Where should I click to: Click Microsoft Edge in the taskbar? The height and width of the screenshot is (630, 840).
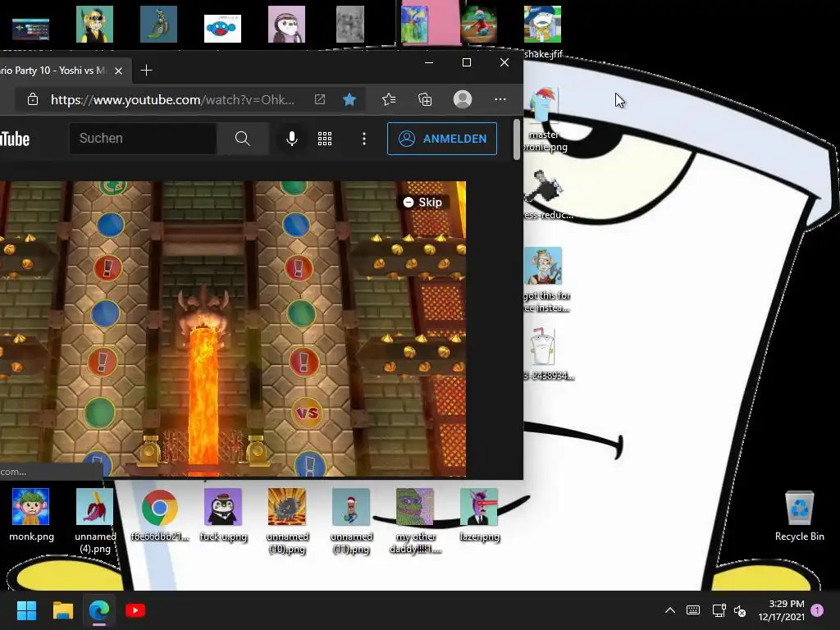[99, 610]
